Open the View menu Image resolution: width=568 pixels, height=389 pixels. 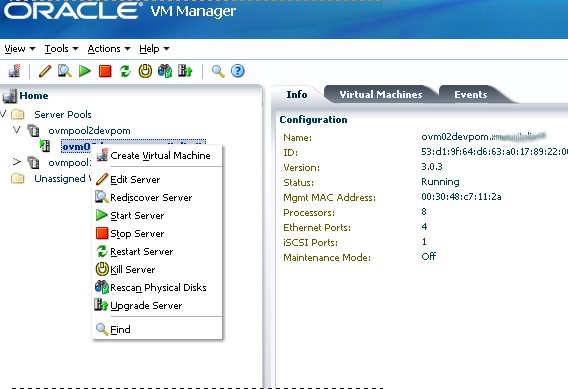tap(20, 49)
